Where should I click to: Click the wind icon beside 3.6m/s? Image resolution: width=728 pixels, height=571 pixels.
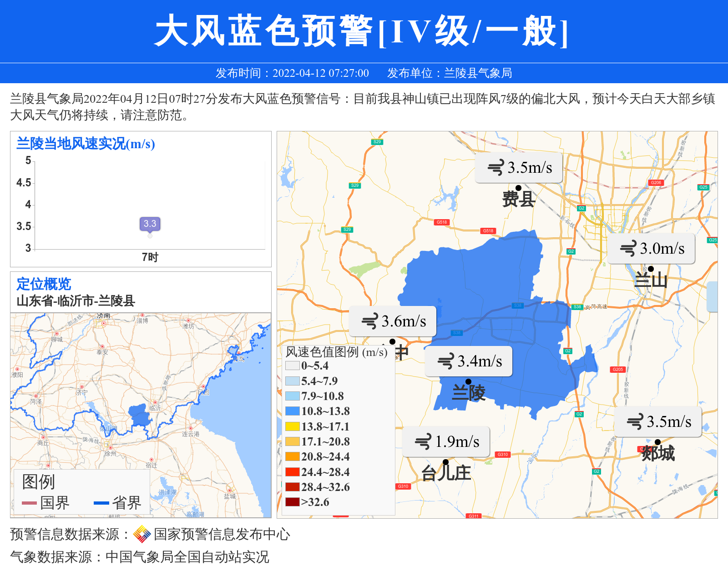pyautogui.click(x=370, y=321)
